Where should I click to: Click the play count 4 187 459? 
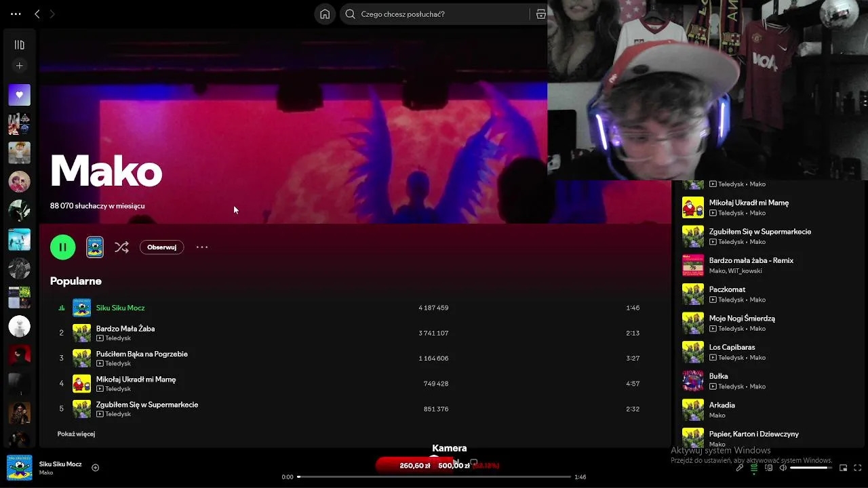point(433,308)
